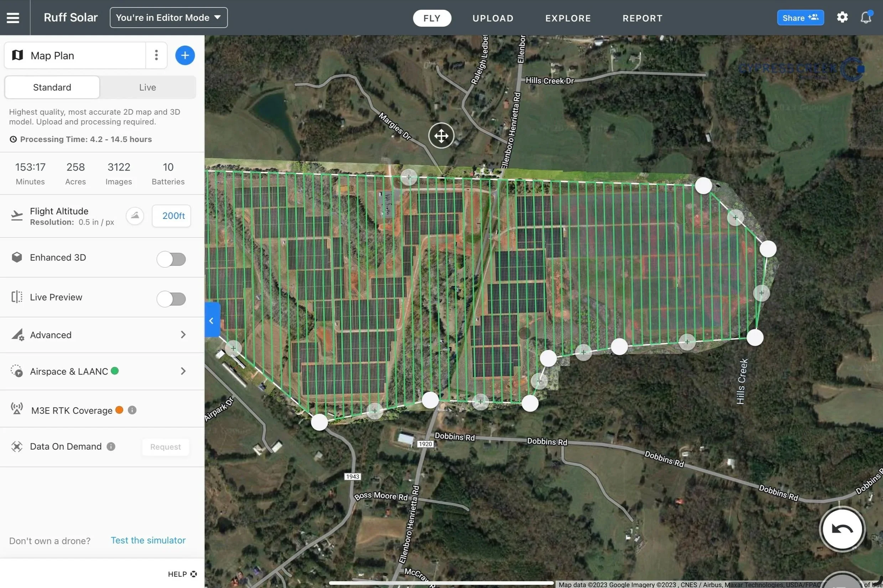Click the 200ft flight altitude field
This screenshot has height=588, width=883.
171,216
